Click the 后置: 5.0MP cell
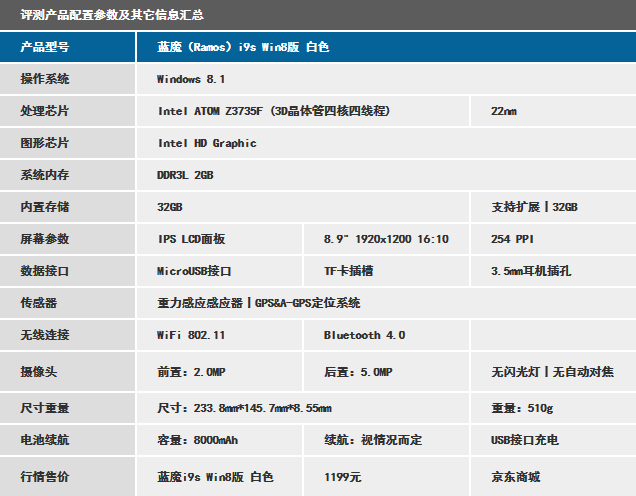This screenshot has height=496, width=636. point(386,372)
